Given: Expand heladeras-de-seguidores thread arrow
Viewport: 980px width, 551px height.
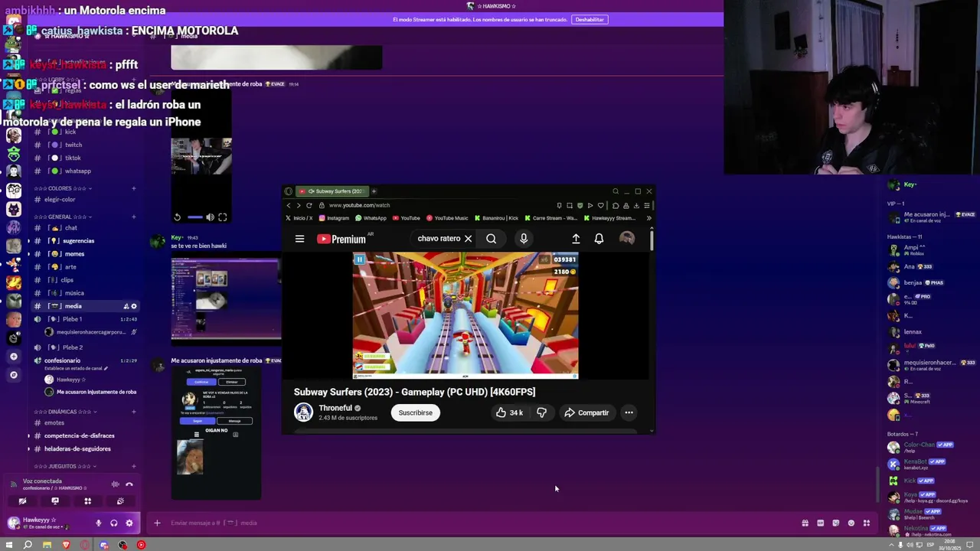Looking at the screenshot, I should [x=29, y=448].
